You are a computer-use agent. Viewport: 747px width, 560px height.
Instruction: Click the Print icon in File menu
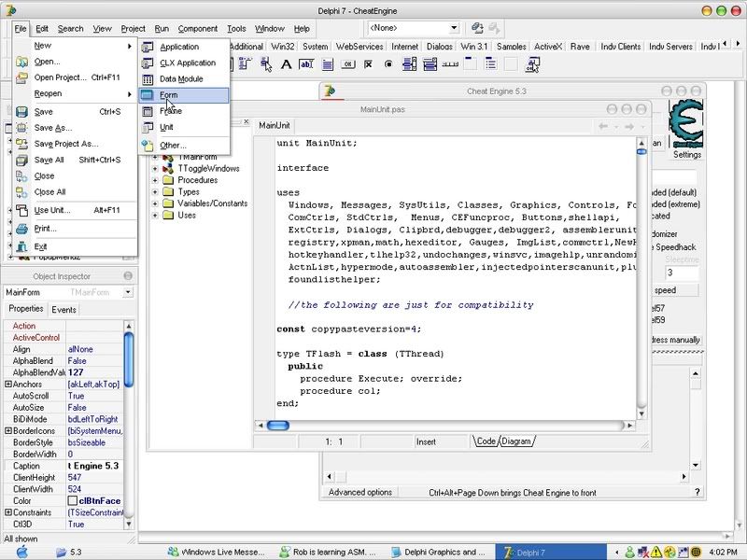[x=21, y=229]
